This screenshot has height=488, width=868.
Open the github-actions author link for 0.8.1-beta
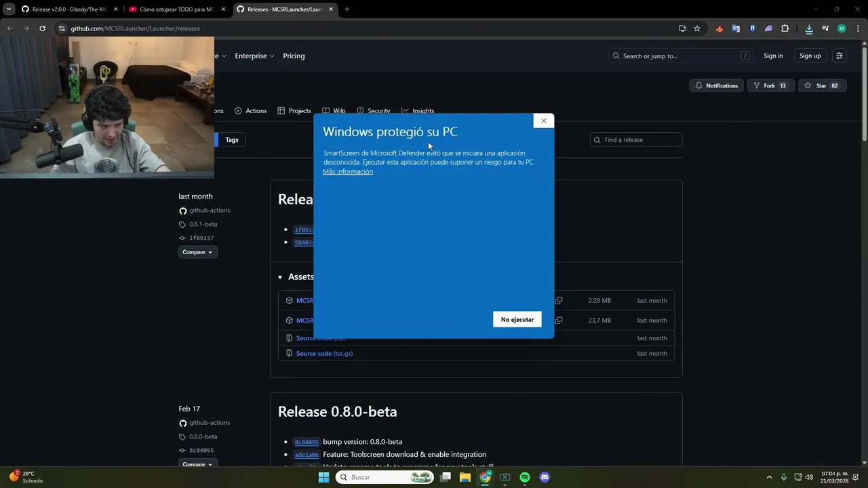tap(210, 210)
